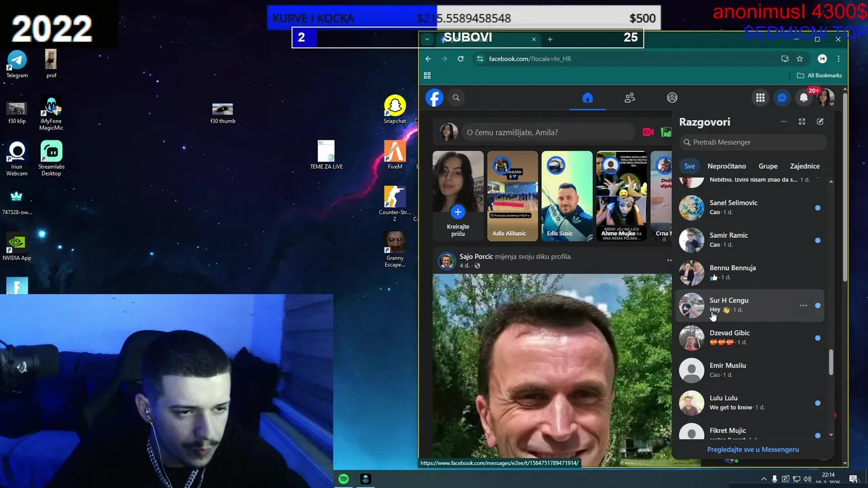This screenshot has width=868, height=488.
Task: Open the f30 thumb desktop file
Action: (222, 113)
